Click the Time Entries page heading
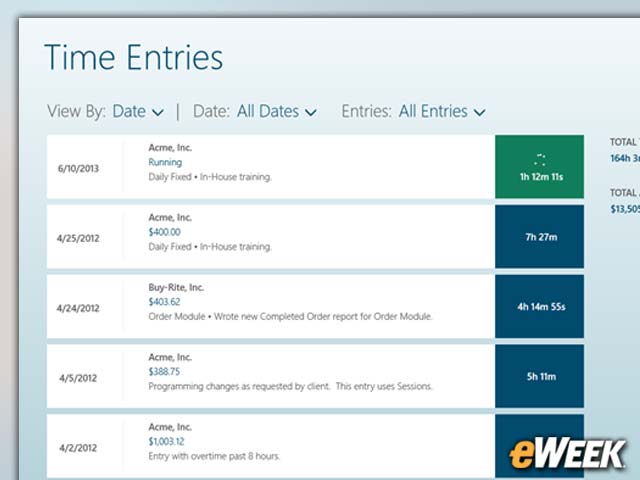The width and height of the screenshot is (640, 480). click(x=133, y=57)
